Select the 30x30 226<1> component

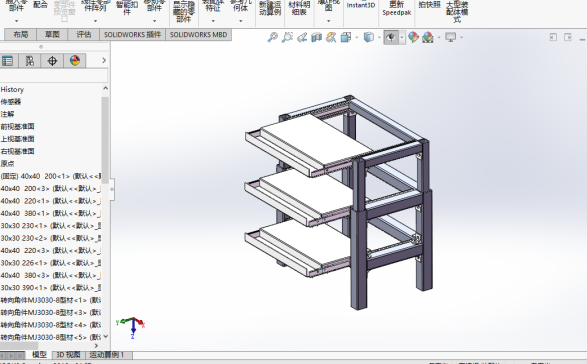click(51, 263)
